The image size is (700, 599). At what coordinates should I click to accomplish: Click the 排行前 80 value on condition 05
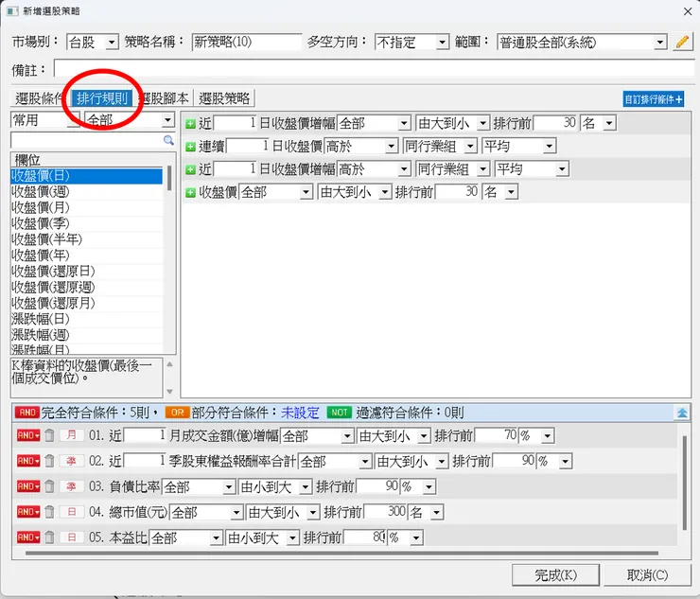pyautogui.click(x=365, y=537)
